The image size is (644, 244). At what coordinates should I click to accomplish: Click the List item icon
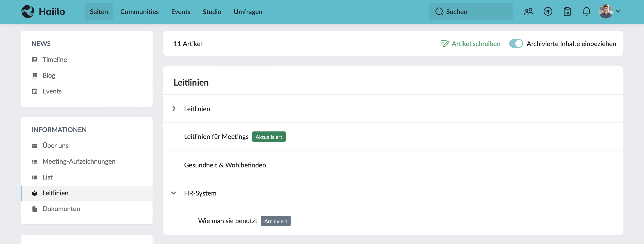tap(34, 177)
